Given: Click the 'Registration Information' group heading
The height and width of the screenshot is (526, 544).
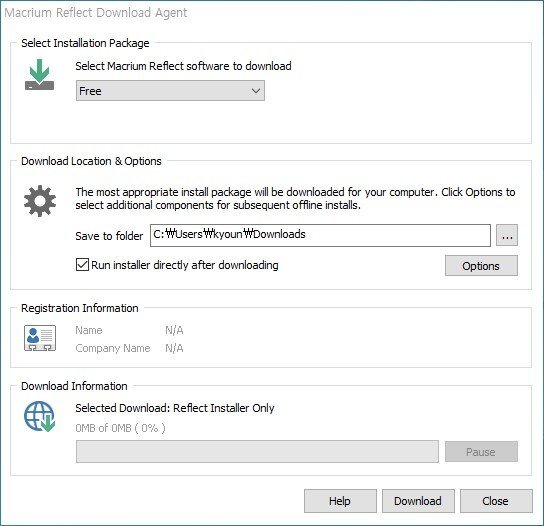Looking at the screenshot, I should [79, 308].
